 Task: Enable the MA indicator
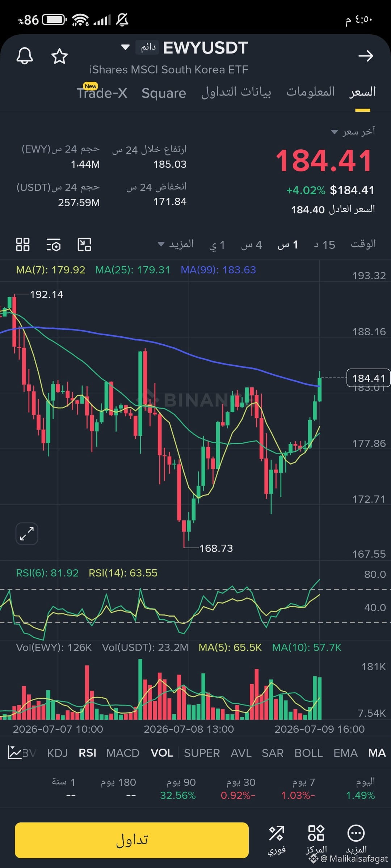377,753
